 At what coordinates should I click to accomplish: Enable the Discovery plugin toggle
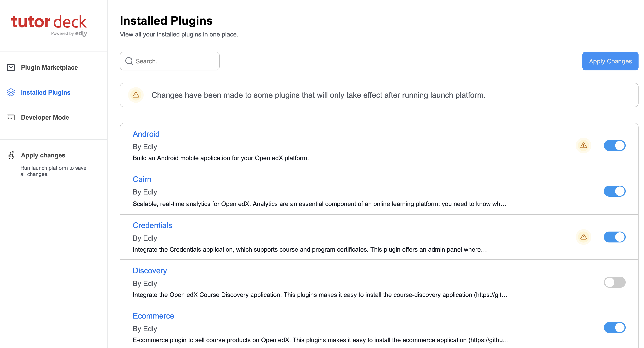click(x=615, y=282)
